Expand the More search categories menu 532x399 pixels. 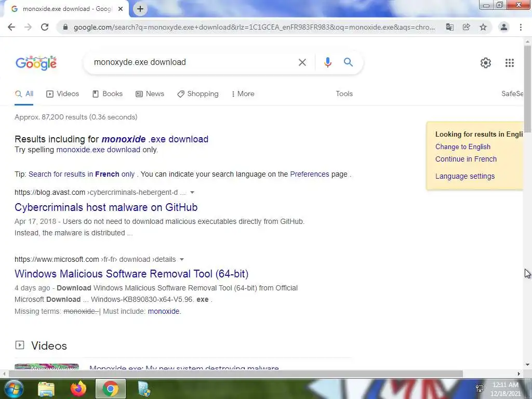click(243, 94)
